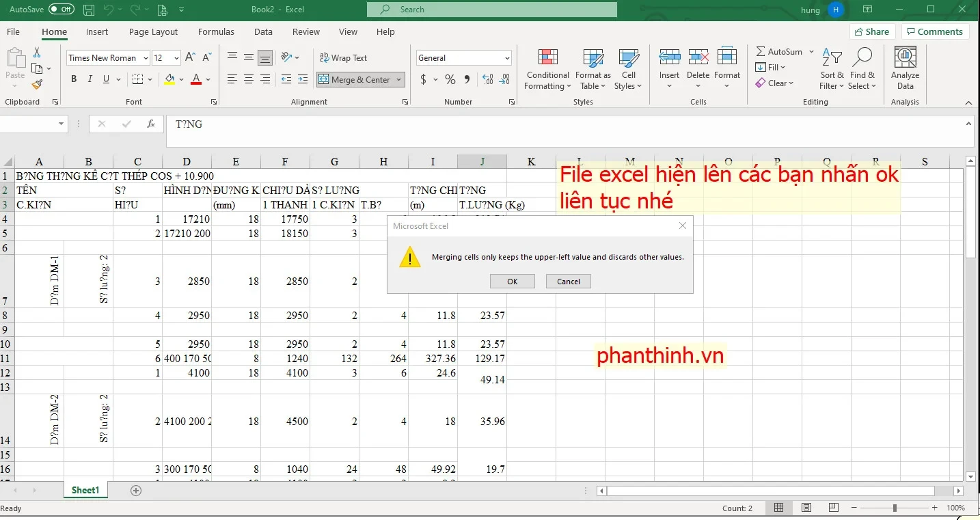Image resolution: width=980 pixels, height=520 pixels.
Task: Toggle Wrap Text
Action: tap(342, 58)
